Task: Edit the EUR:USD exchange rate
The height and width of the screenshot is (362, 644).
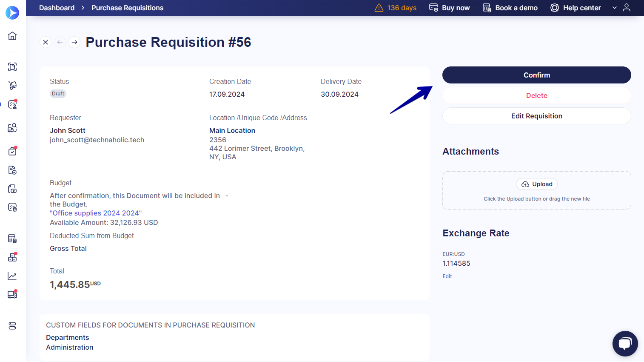Action: 447,276
